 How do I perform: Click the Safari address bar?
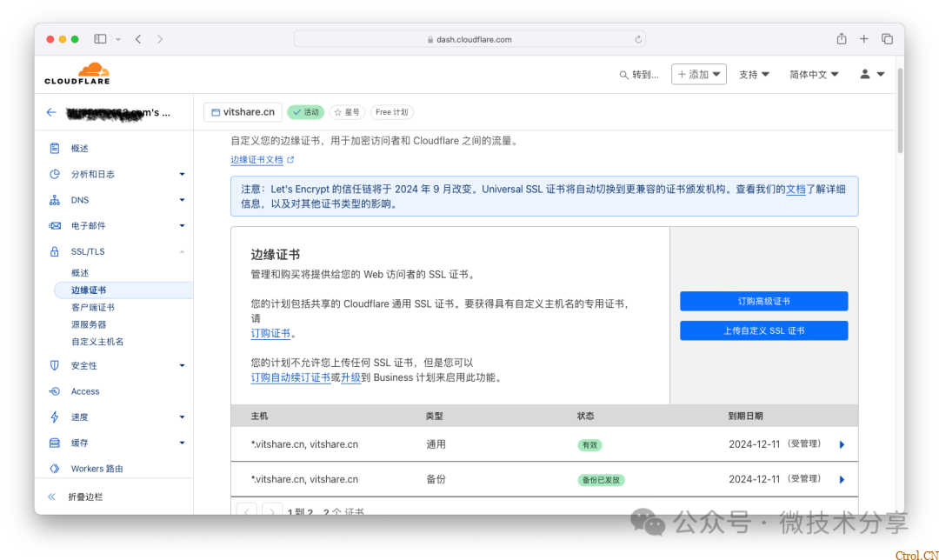point(469,39)
